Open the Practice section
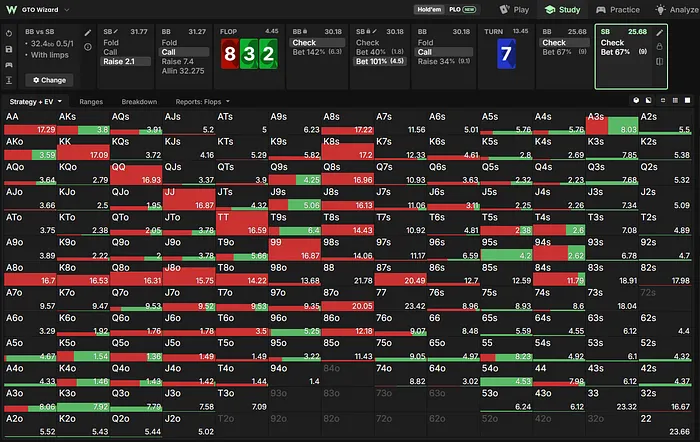 coord(618,9)
